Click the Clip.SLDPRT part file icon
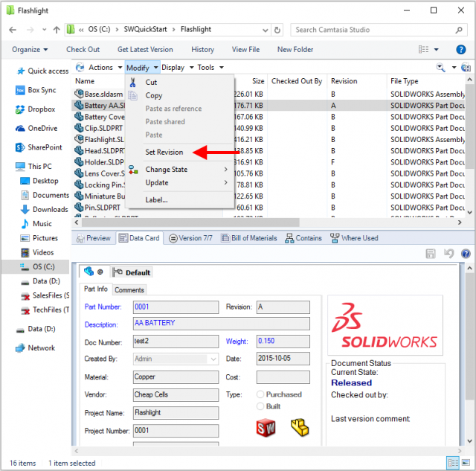Viewport: 476px width, 471px height. (79, 128)
